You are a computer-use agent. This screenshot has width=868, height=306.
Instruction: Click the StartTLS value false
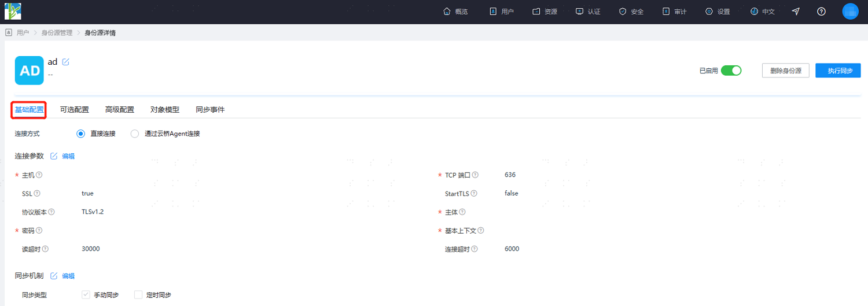(x=512, y=193)
